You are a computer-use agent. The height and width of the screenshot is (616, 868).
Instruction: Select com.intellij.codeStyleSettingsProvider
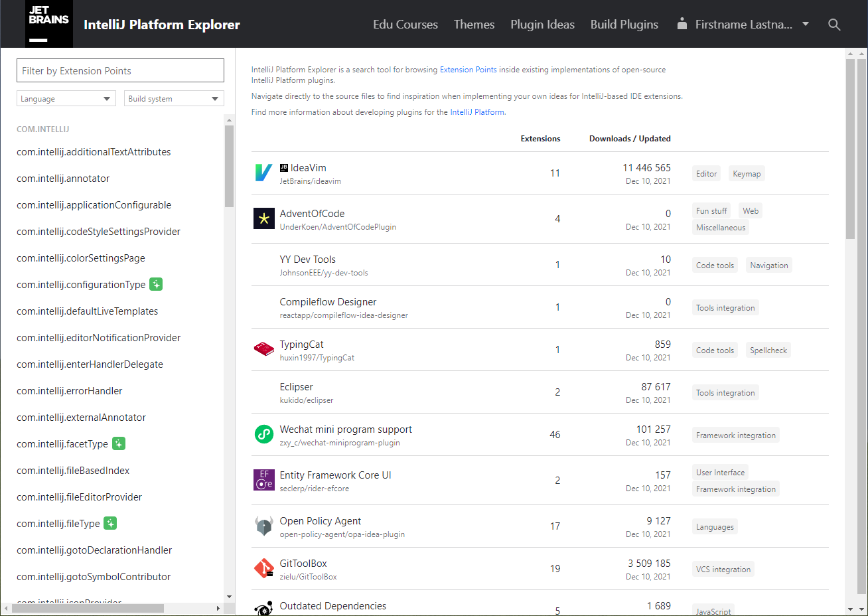(98, 232)
